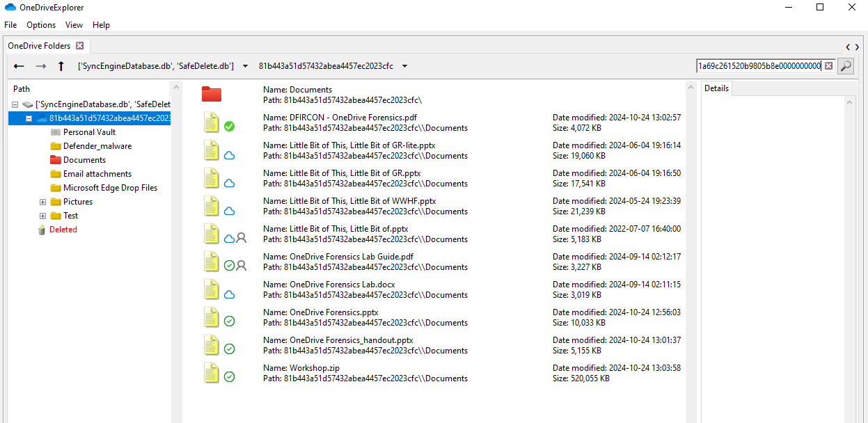Select the Deleted item in tree
This screenshot has height=423, width=868.
click(63, 230)
